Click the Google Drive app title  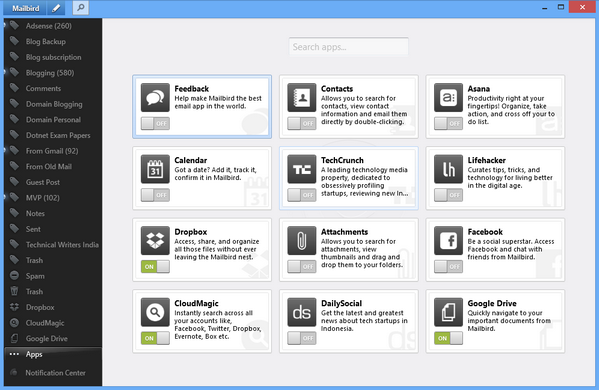492,303
